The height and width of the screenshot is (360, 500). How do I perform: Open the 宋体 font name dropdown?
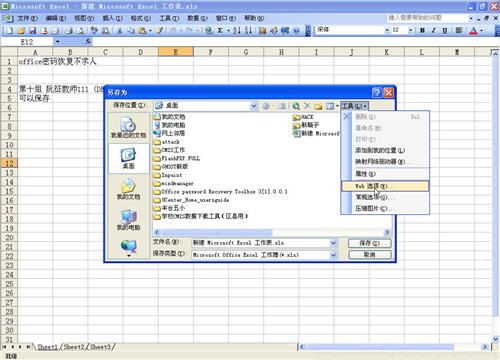387,30
